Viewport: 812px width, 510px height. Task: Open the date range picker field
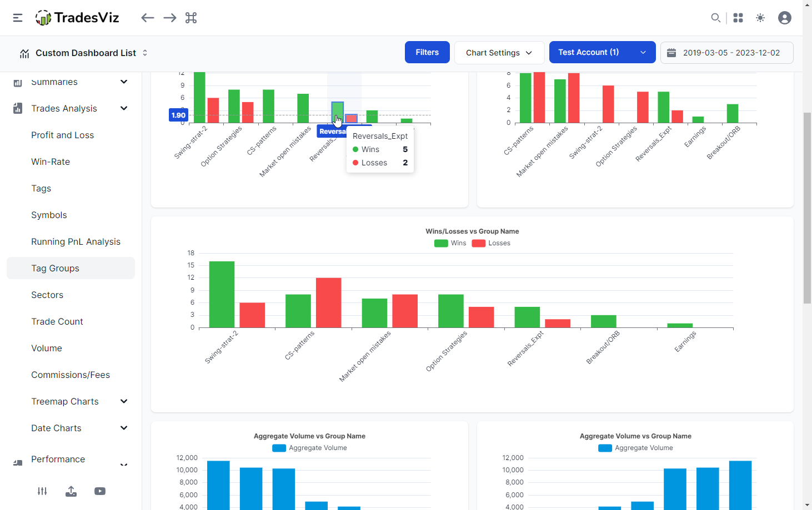(x=726, y=53)
